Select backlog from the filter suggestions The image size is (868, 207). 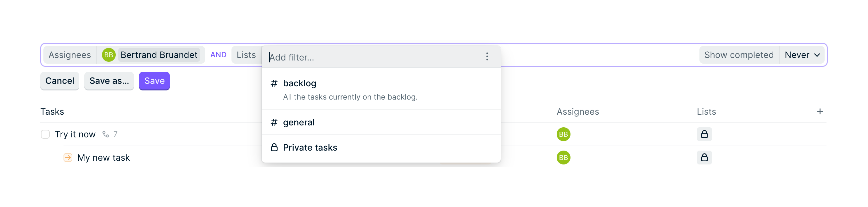[299, 83]
